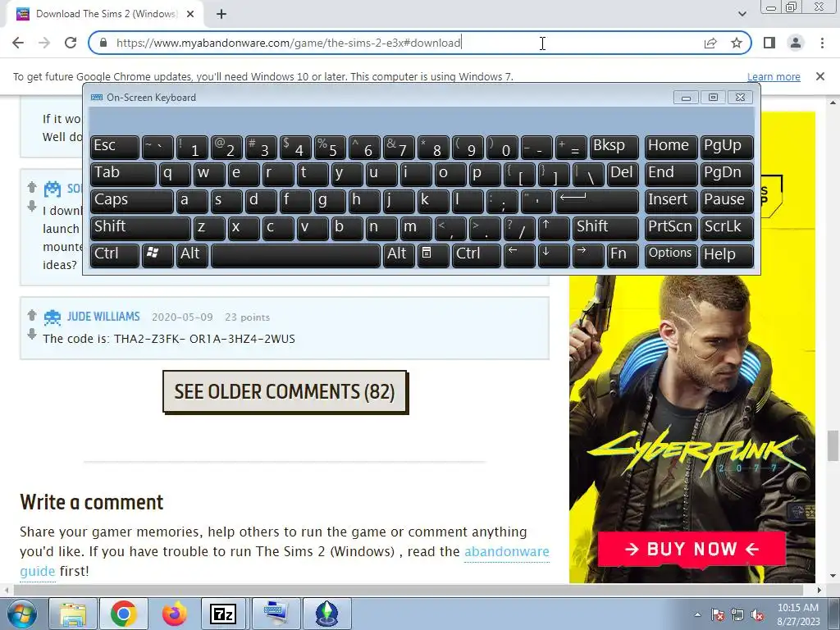Open 7-Zip from the taskbar
Image resolution: width=840 pixels, height=630 pixels.
pyautogui.click(x=225, y=614)
